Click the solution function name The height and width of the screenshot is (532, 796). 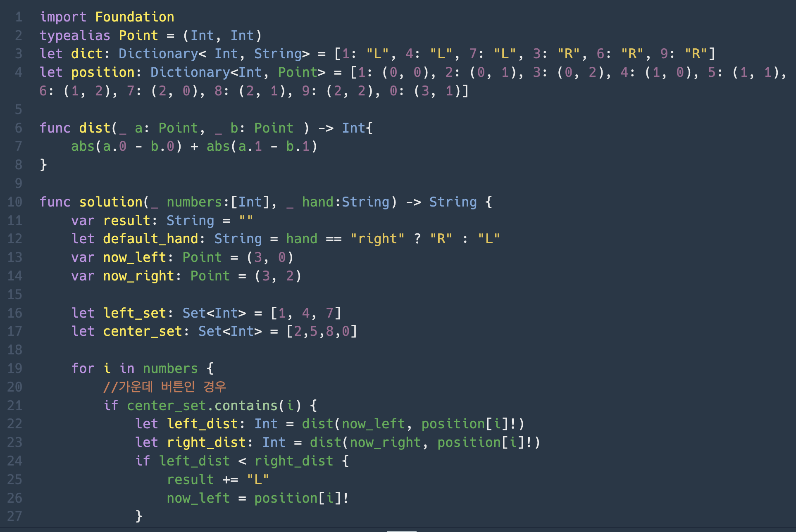[111, 202]
